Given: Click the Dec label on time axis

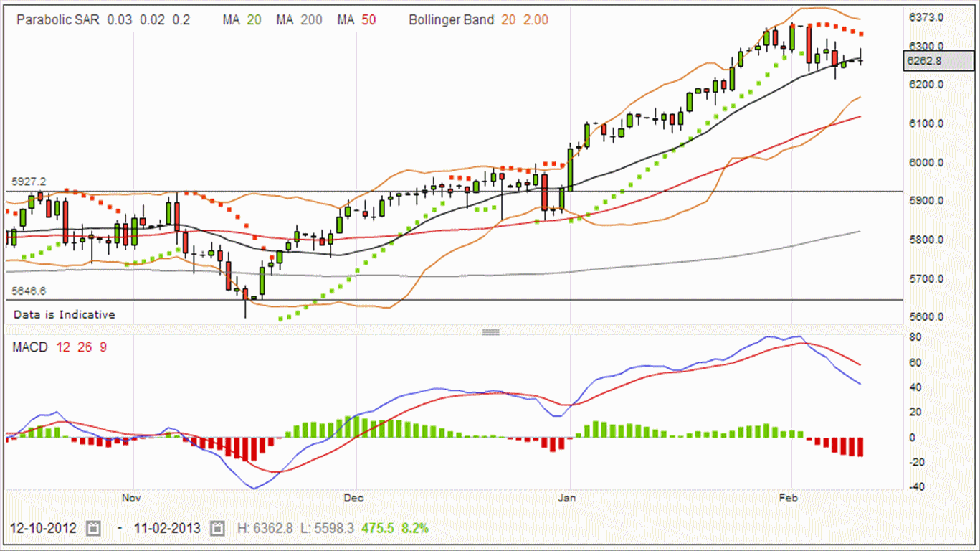Looking at the screenshot, I should pyautogui.click(x=353, y=497).
